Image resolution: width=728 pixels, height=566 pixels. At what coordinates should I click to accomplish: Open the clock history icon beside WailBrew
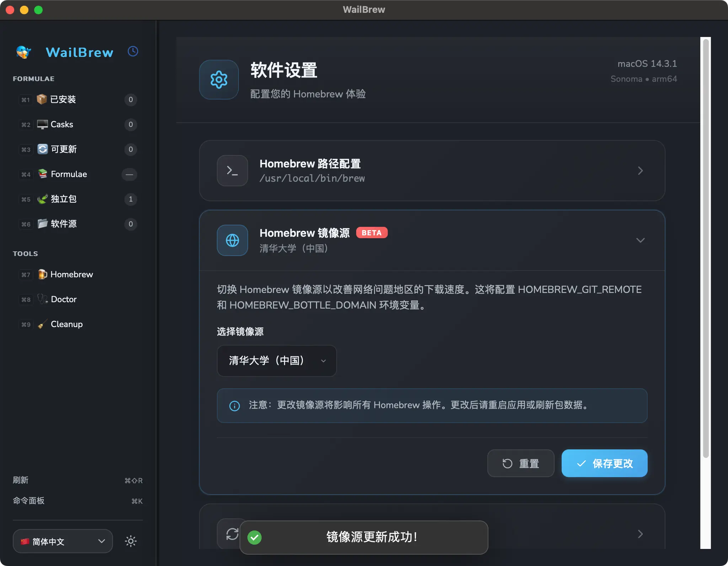(x=133, y=52)
